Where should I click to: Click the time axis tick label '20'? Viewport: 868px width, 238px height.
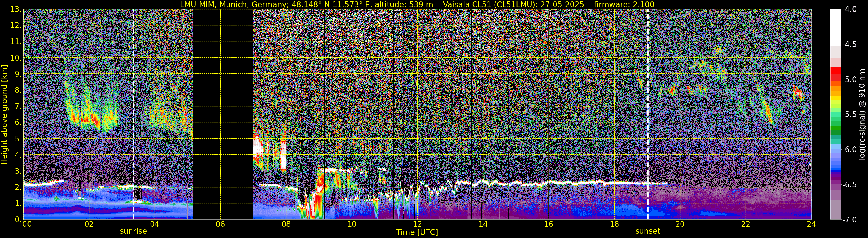[680, 224]
